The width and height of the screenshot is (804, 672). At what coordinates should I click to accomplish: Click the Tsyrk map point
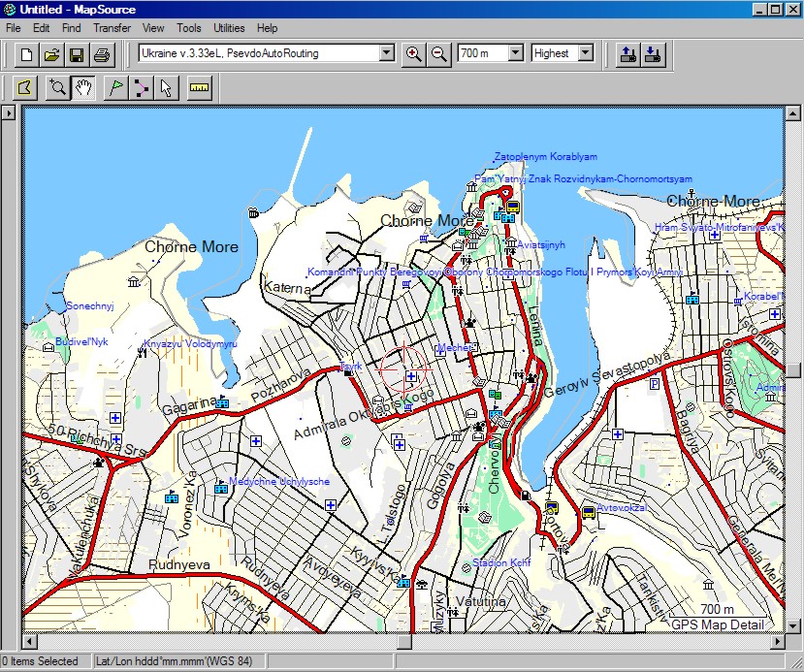[348, 373]
